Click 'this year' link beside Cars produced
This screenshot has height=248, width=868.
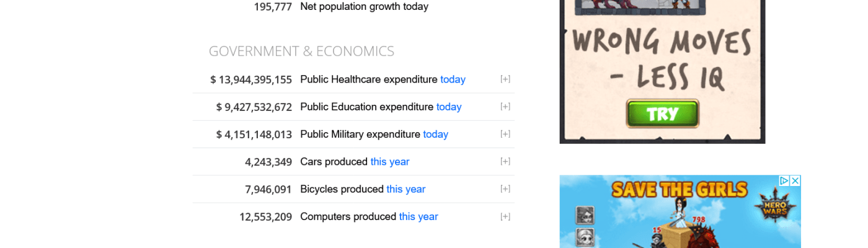(x=390, y=162)
